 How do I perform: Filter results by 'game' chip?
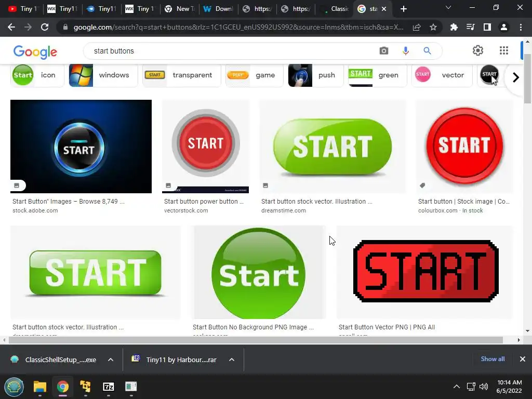(x=255, y=75)
